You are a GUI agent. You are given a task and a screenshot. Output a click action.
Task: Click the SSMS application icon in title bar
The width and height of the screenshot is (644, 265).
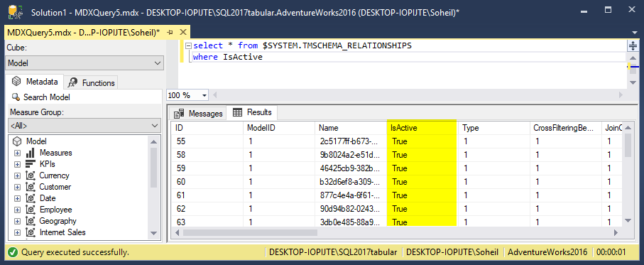16,12
